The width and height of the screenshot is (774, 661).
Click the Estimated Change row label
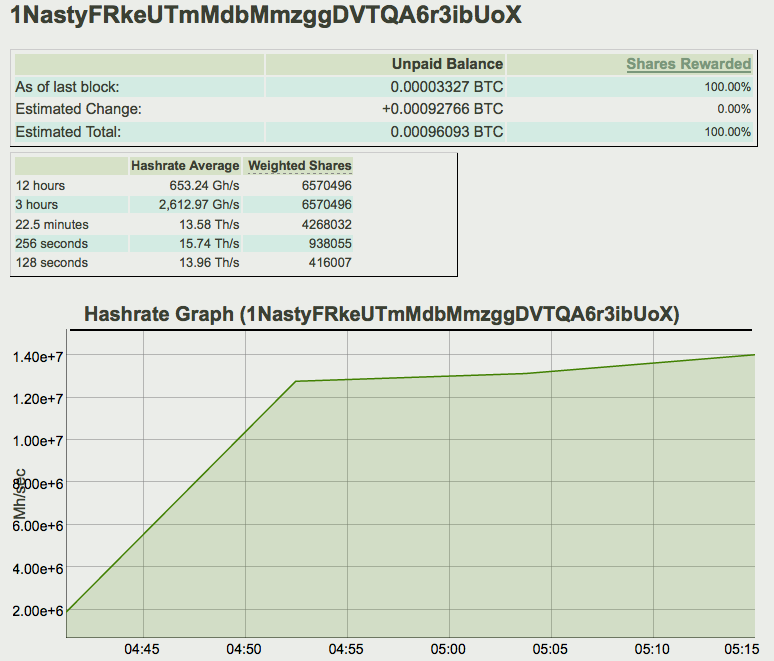(x=78, y=109)
